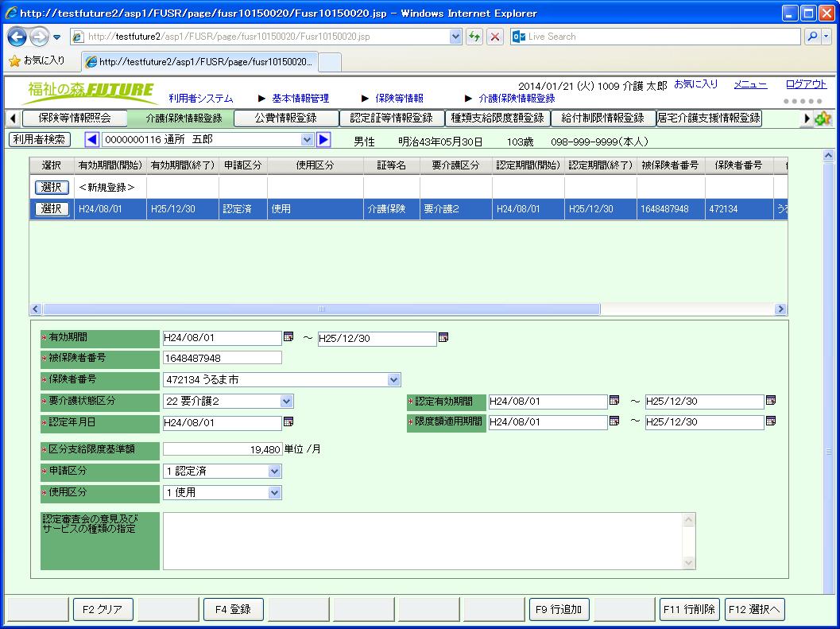Click the 認定審査会の意見 text area

pos(429,541)
